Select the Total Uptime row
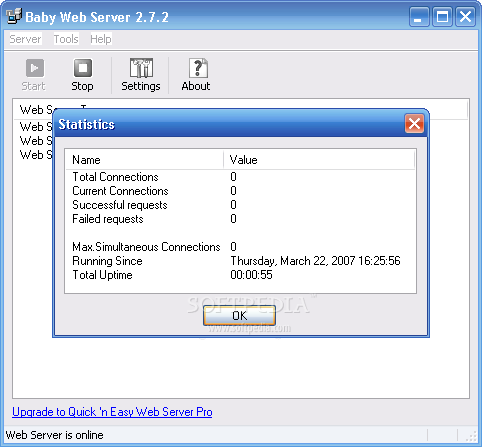 pyautogui.click(x=240, y=275)
